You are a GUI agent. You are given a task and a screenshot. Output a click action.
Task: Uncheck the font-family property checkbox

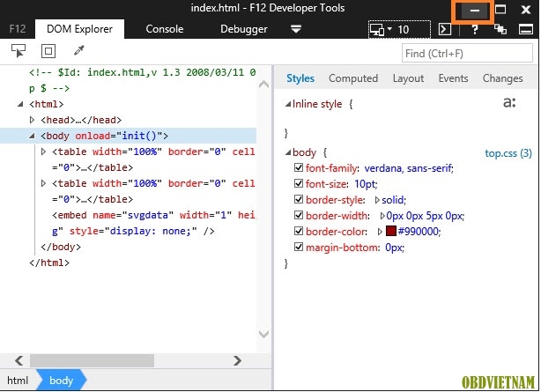[299, 167]
